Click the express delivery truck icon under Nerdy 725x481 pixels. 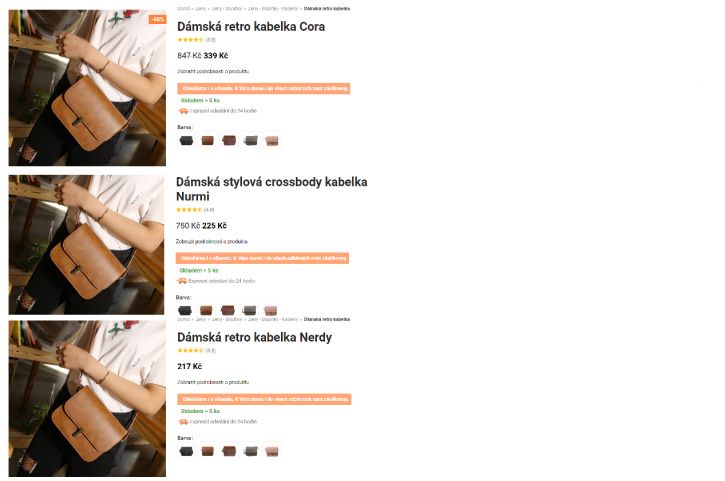pyautogui.click(x=184, y=422)
